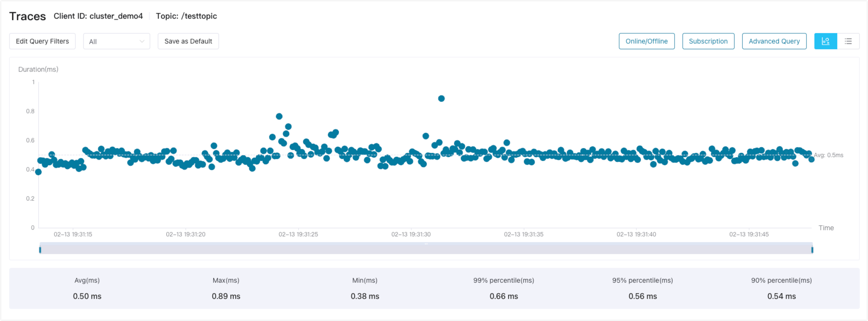
Task: Expand the All filter dropdown
Action: (x=117, y=41)
